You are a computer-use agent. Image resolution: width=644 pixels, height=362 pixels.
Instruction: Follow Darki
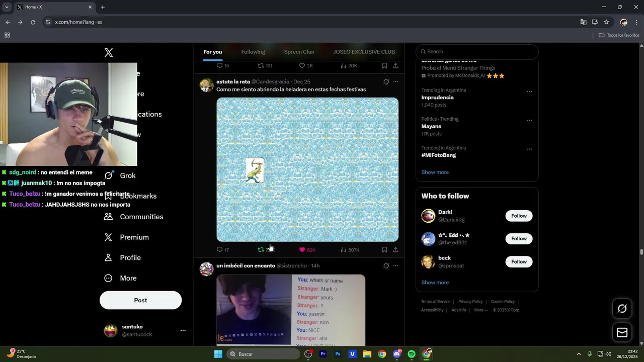(x=519, y=216)
